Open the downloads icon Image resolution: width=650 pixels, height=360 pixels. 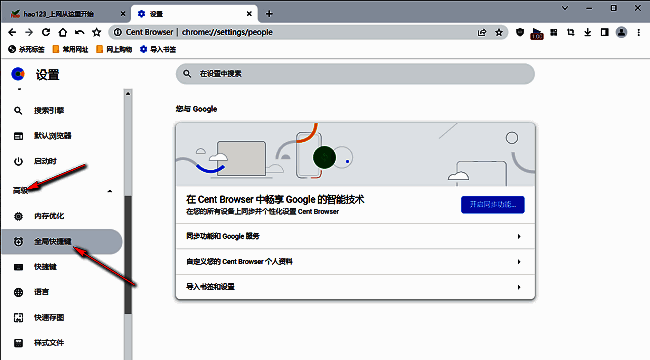[587, 32]
